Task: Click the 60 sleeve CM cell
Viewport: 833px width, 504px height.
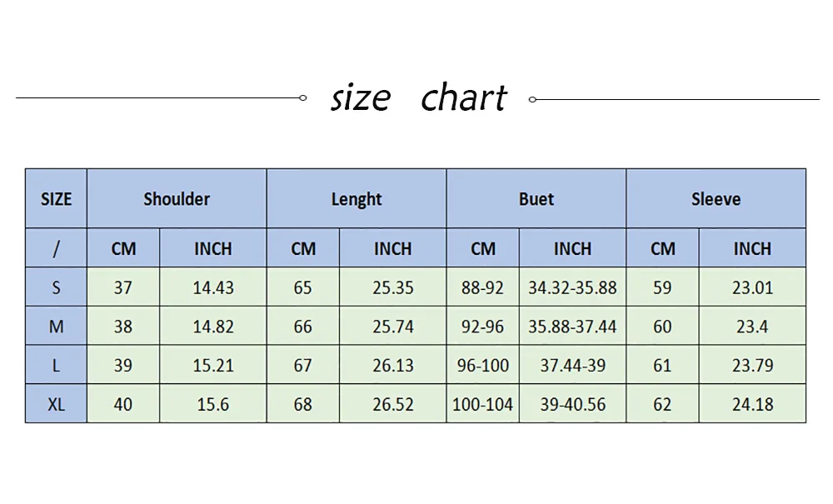Action: tap(662, 326)
